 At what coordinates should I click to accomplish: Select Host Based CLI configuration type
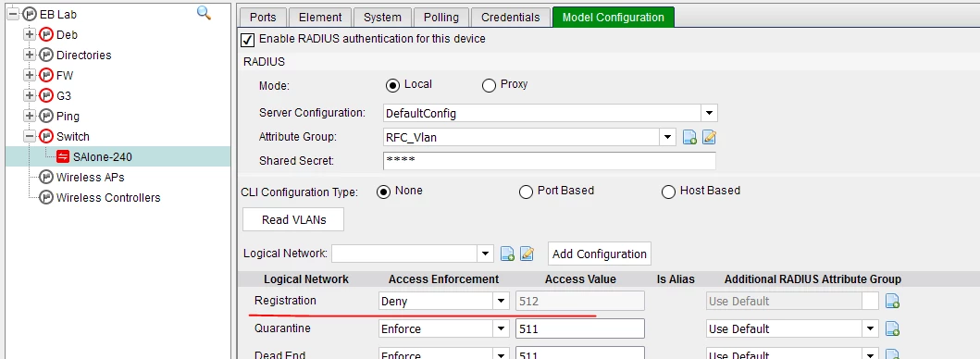[x=668, y=192]
